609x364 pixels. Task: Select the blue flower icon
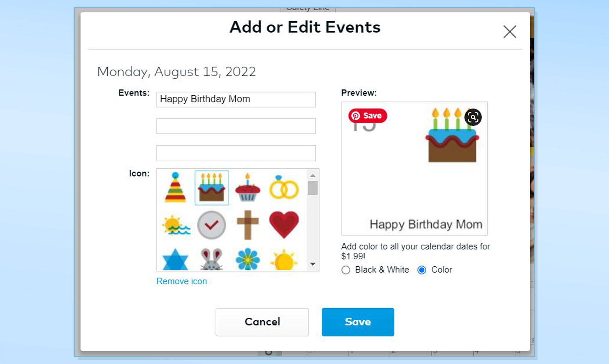click(247, 259)
